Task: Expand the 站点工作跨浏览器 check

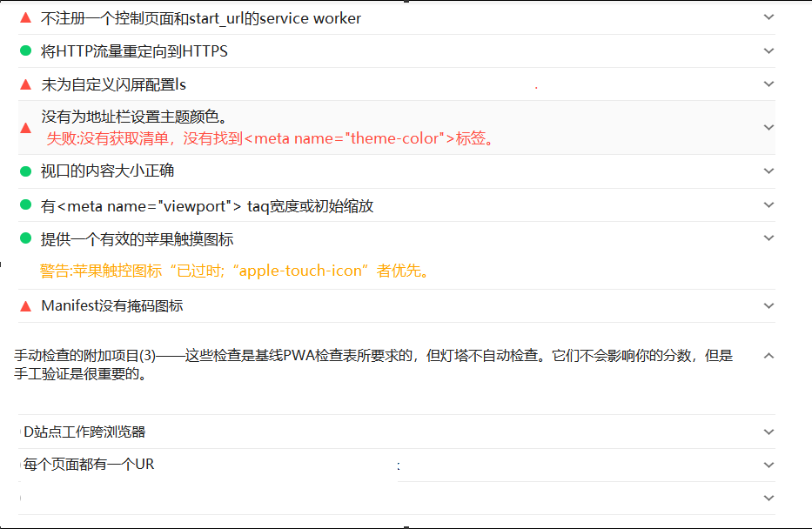Action: point(768,432)
